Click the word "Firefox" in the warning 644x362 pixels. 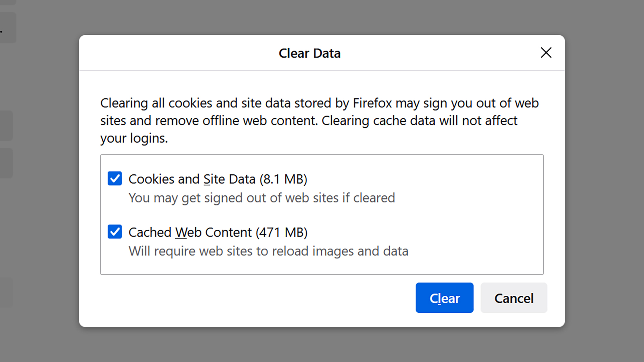point(372,103)
